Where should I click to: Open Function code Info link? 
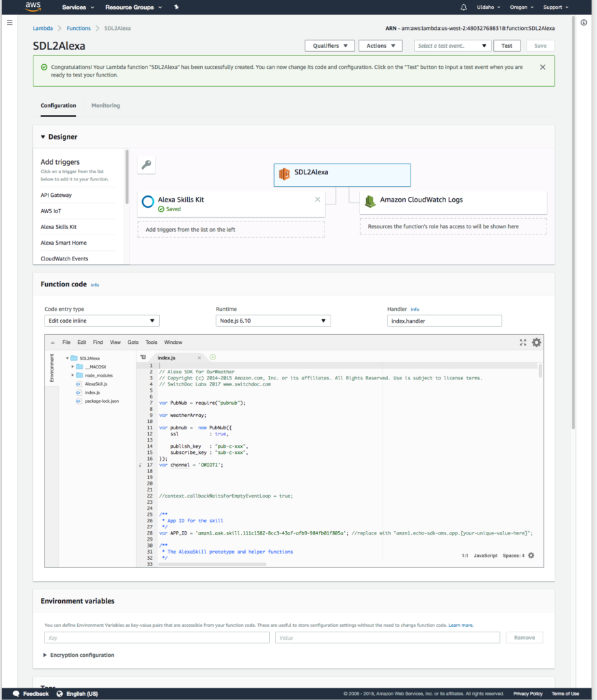pos(94,285)
